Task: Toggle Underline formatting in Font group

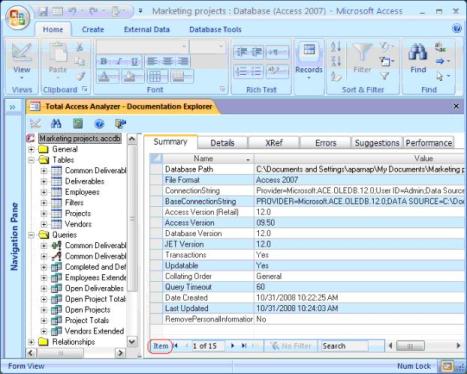Action: tap(134, 61)
